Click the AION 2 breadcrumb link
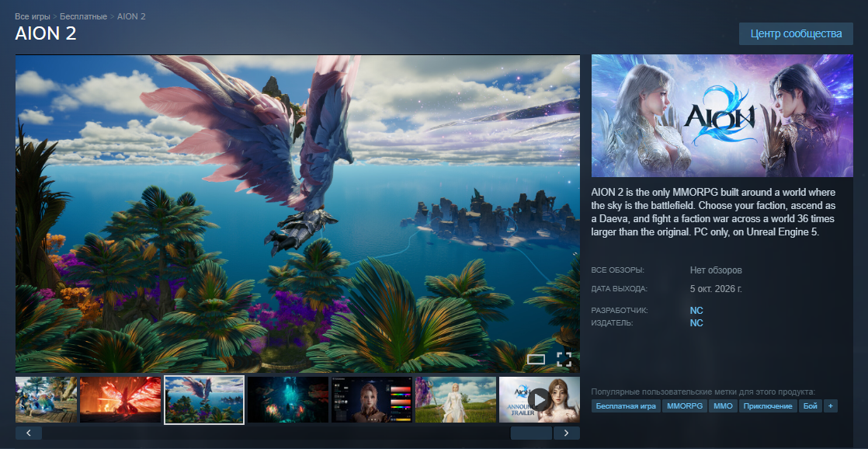Viewport: 868px width, 449px height. (x=131, y=16)
